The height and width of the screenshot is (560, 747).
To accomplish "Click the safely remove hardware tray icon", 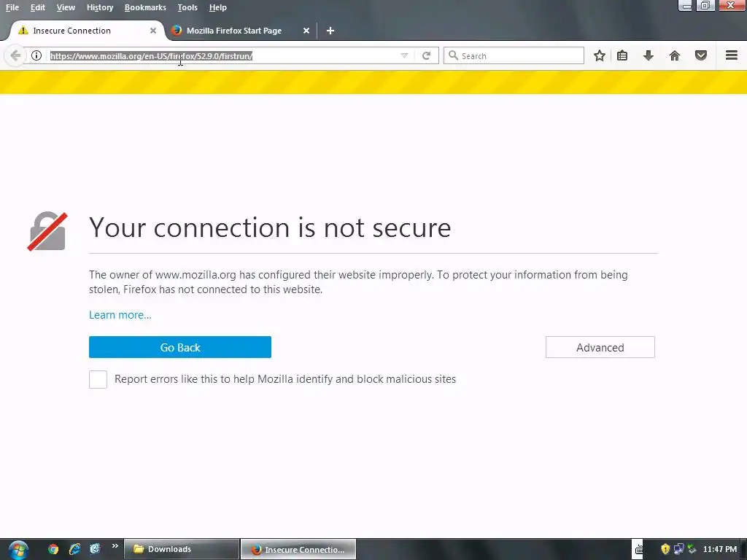I will (x=692, y=550).
